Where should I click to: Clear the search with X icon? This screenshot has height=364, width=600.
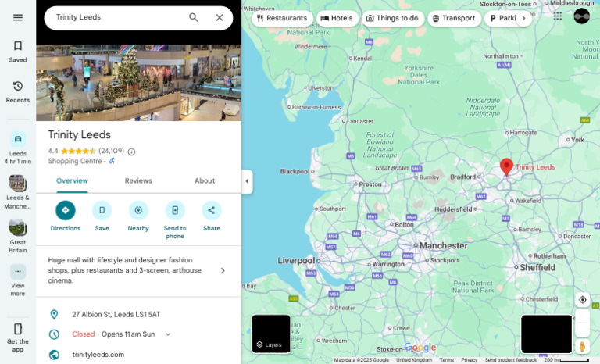pyautogui.click(x=220, y=18)
